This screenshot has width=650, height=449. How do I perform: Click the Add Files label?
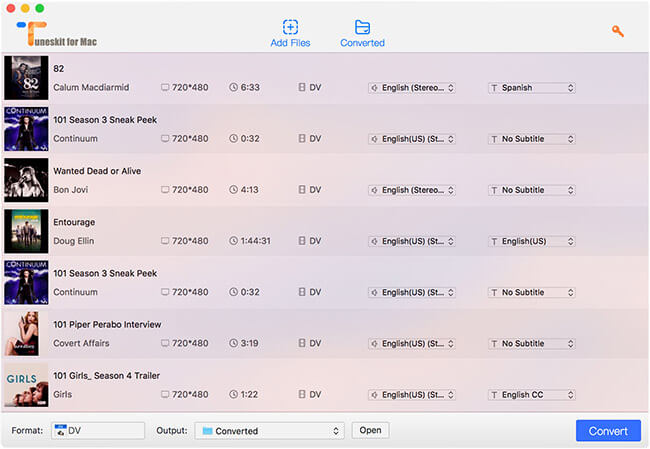(x=290, y=43)
